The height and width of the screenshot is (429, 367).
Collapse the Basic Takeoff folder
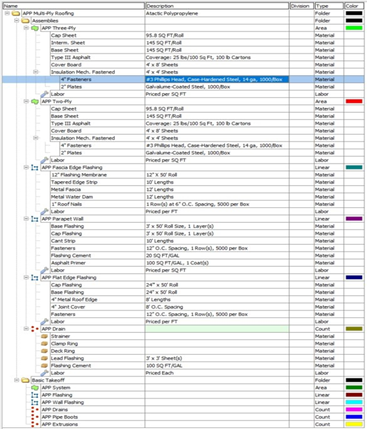coord(17,380)
